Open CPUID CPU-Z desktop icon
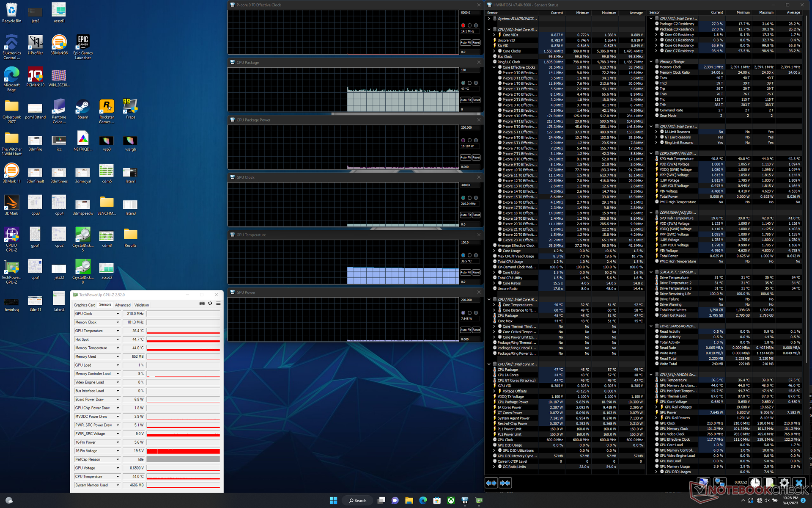 pos(12,240)
